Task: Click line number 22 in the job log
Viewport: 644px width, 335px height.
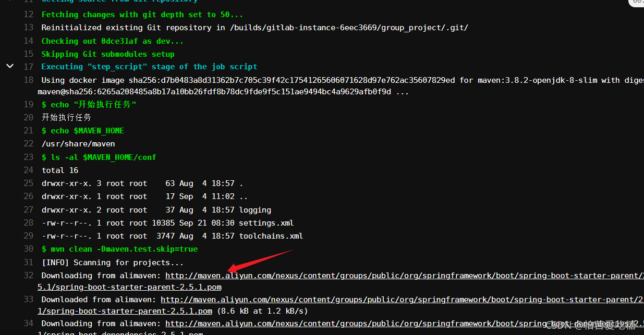Action: 29,144
